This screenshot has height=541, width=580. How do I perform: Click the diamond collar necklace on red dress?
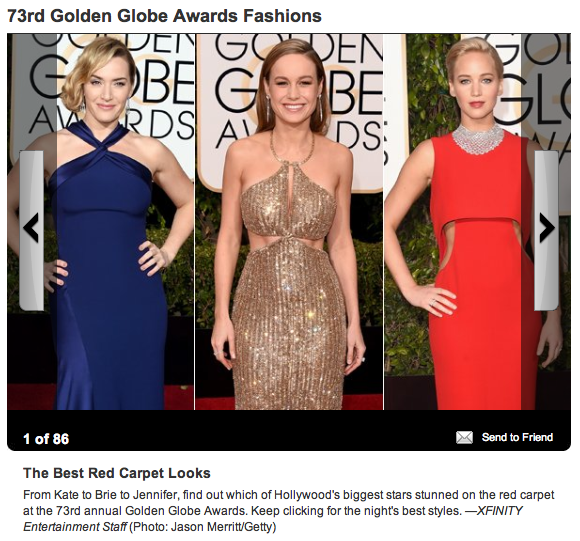[478, 138]
